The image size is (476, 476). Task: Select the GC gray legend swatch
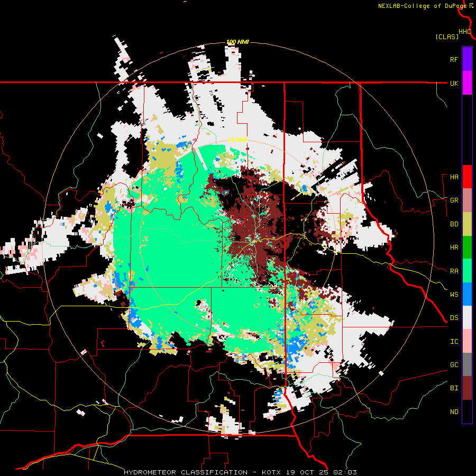(467, 364)
